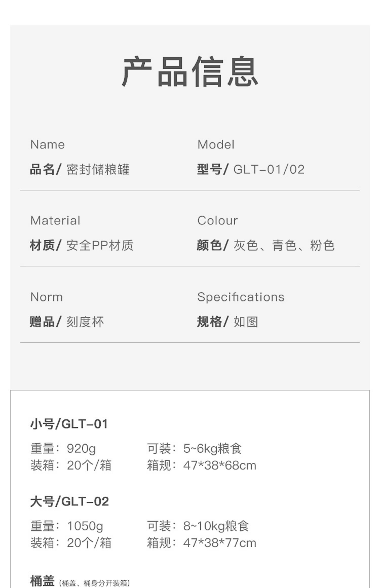Click the English "Name" label
380x588 pixels.
pyautogui.click(x=47, y=145)
